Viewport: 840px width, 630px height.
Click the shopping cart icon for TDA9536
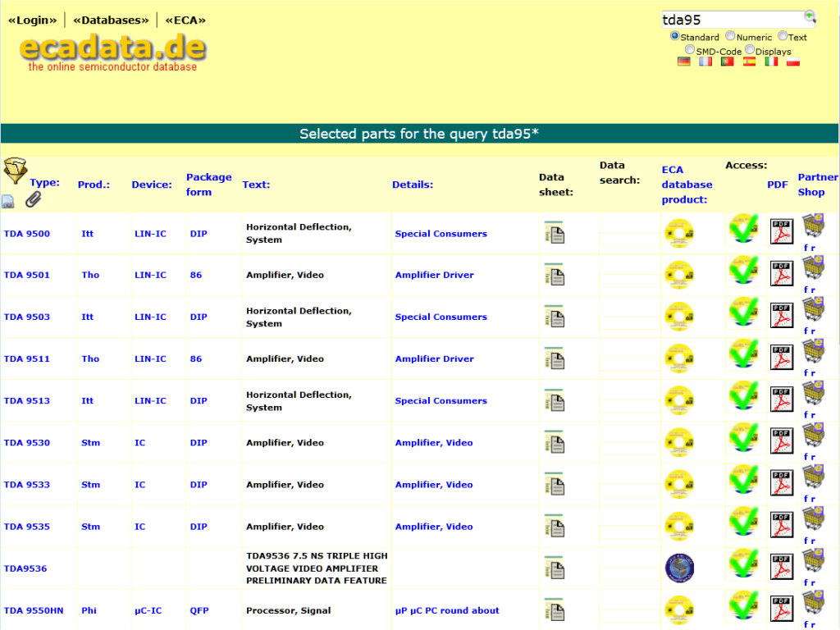click(x=813, y=561)
